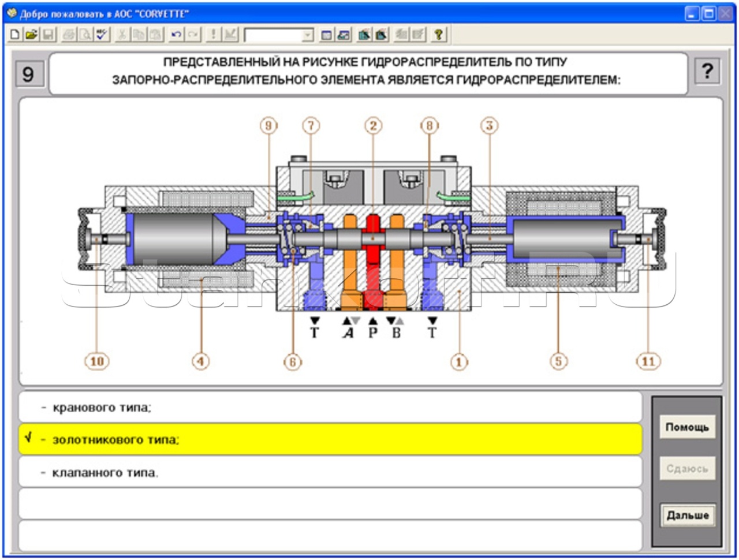Click callout number 5 in the diagram
The image size is (739, 560).
[558, 361]
